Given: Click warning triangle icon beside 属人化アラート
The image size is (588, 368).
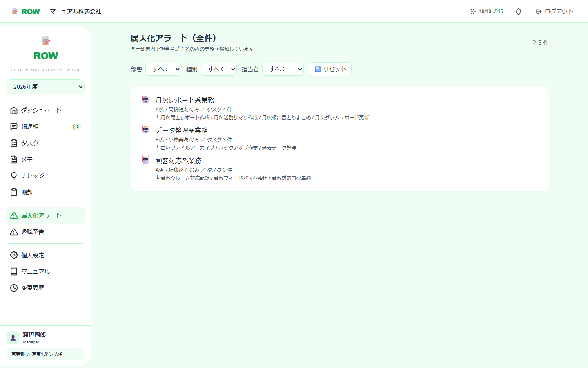Looking at the screenshot, I should [x=14, y=215].
